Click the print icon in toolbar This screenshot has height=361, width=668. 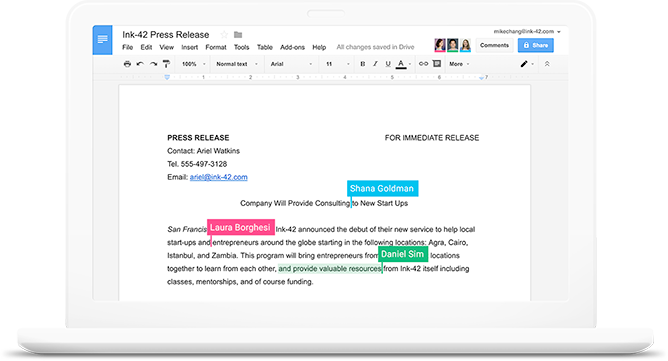tap(127, 64)
